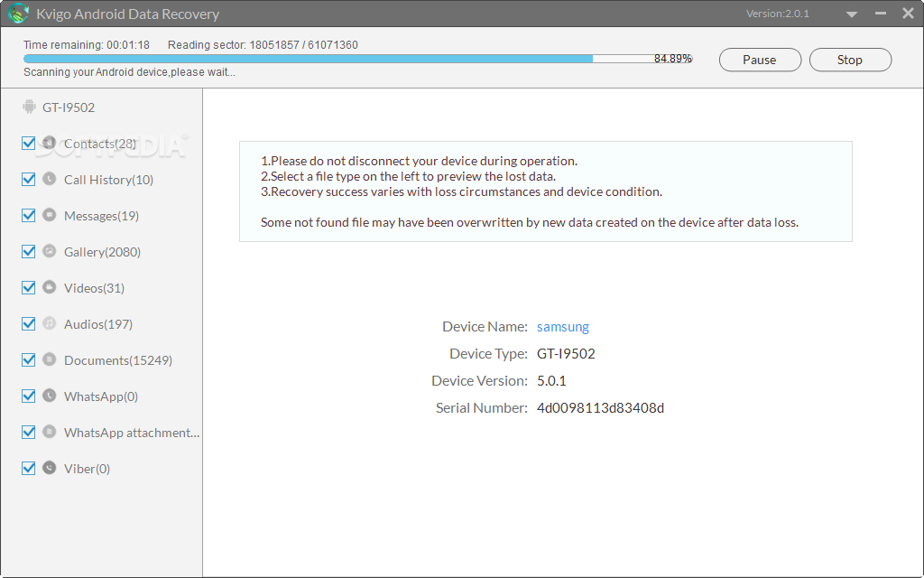Screen dimensions: 924x578
Task: Select WhatsApp attachment list entry
Action: click(132, 433)
